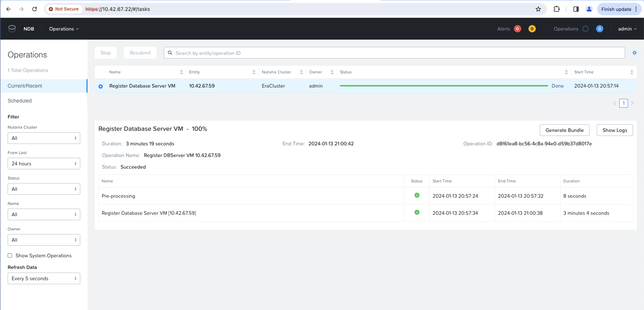
Task: Sort the table by the Name column arrows
Action: pos(181,72)
